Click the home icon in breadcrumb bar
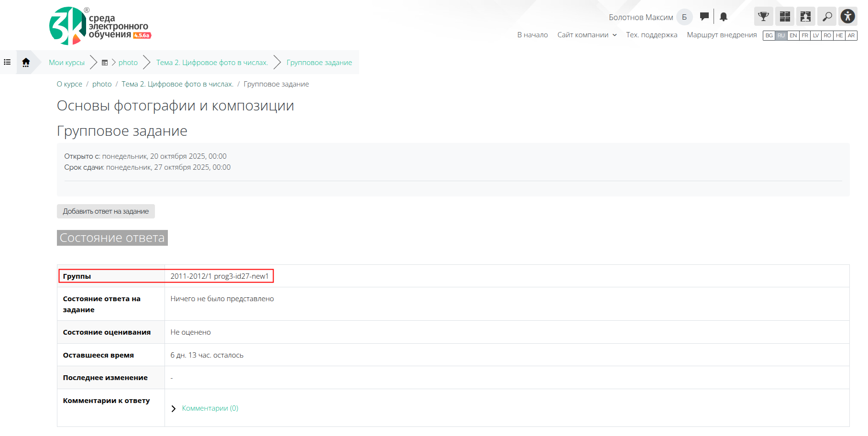The height and width of the screenshot is (436, 868). pyautogui.click(x=26, y=62)
